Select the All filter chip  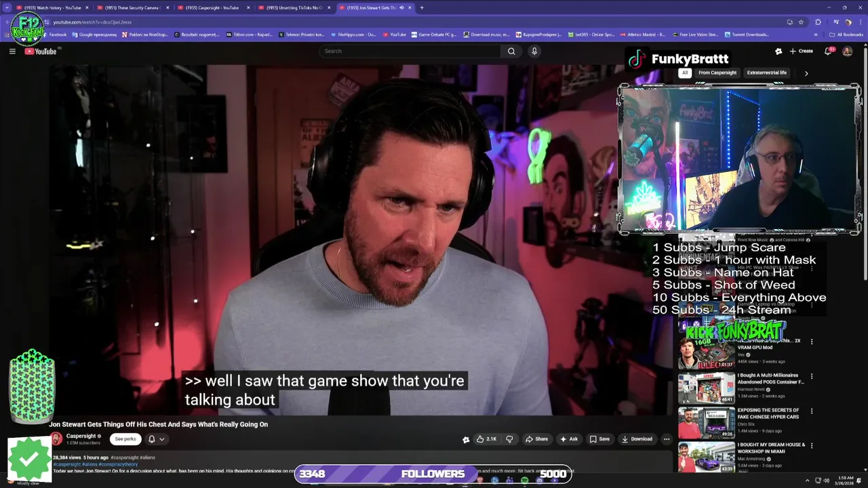point(685,73)
